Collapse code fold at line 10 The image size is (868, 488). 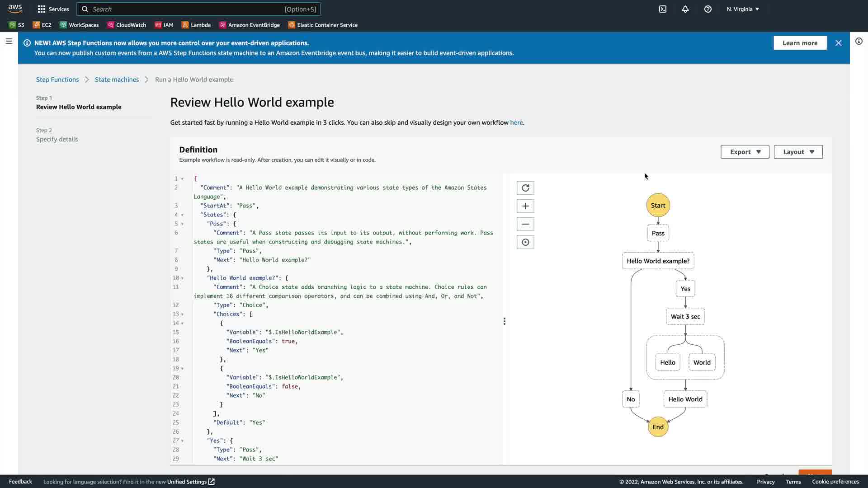tap(182, 278)
